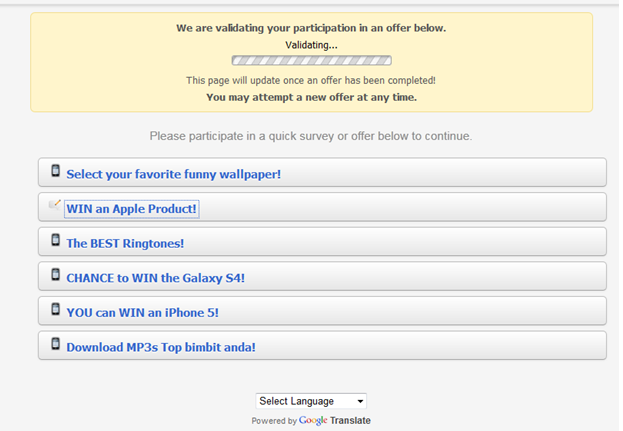Image resolution: width=623 pixels, height=431 pixels.
Task: Select "CHANCE to WIN the Galaxy S4!" link
Action: (155, 278)
